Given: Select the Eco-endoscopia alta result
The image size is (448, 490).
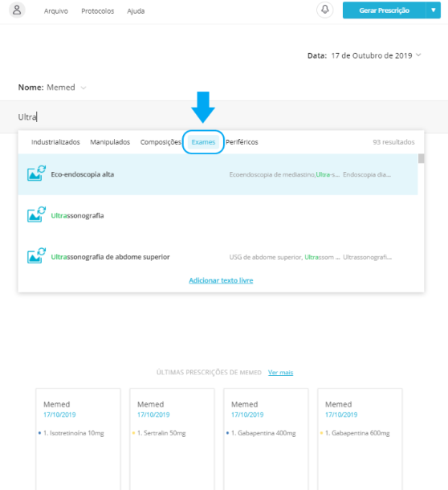Looking at the screenshot, I should click(x=218, y=174).
